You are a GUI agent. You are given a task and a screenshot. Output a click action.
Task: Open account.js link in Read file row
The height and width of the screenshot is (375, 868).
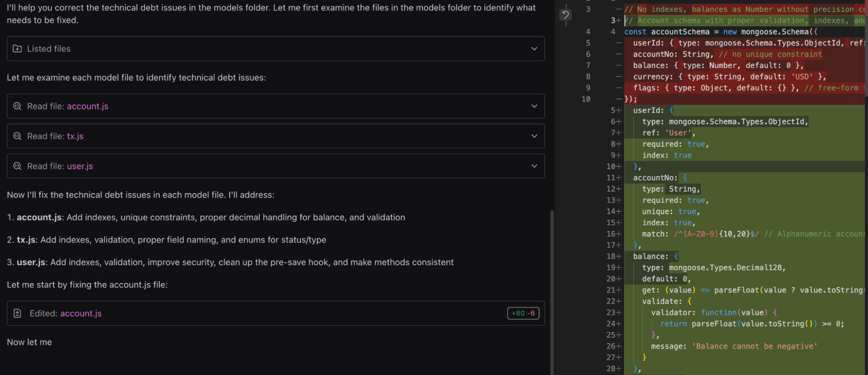pos(87,106)
